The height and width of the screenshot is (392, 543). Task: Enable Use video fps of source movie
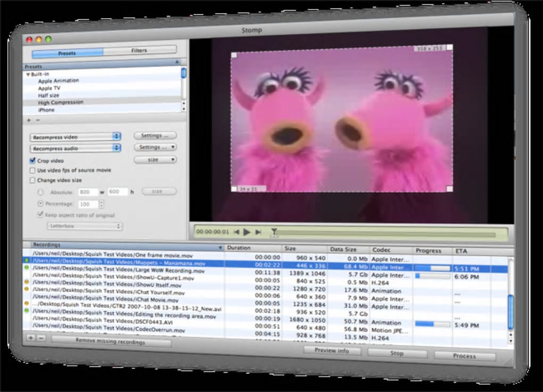pyautogui.click(x=32, y=170)
